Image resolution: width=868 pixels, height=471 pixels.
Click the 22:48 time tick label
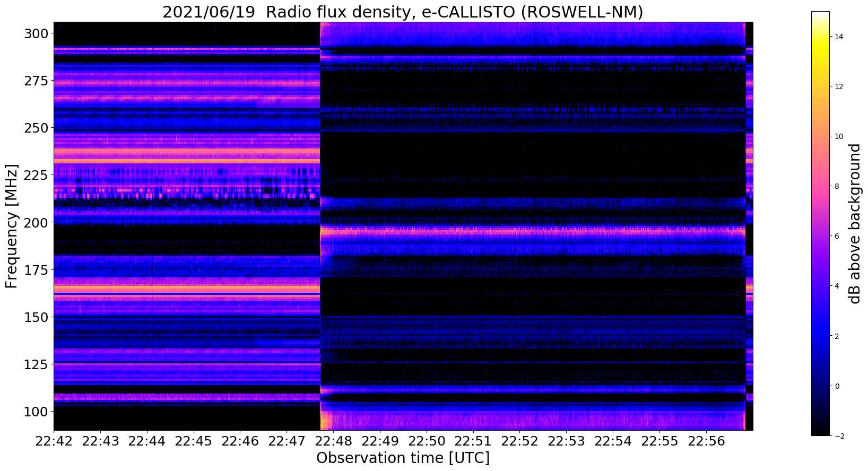click(333, 442)
